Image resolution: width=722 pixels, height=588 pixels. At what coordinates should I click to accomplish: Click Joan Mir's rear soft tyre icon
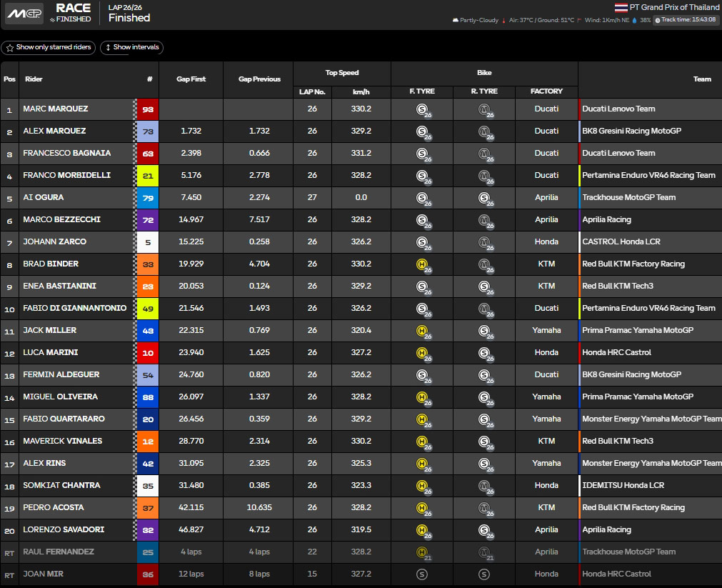click(483, 574)
